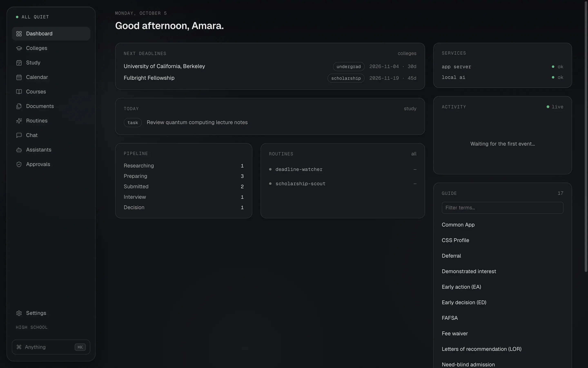The height and width of the screenshot is (368, 588).
Task: Navigate to Calendar
Action: pyautogui.click(x=51, y=77)
